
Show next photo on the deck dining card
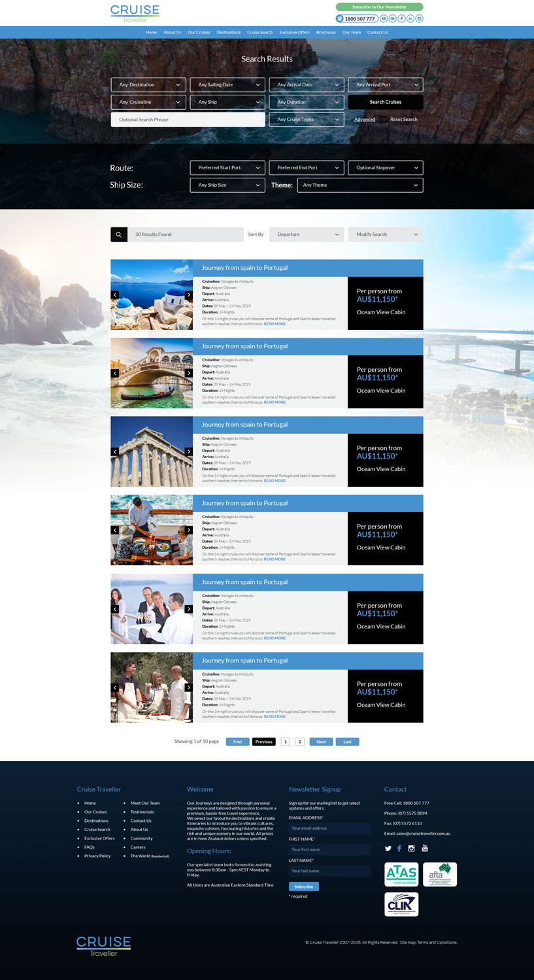pos(189,530)
